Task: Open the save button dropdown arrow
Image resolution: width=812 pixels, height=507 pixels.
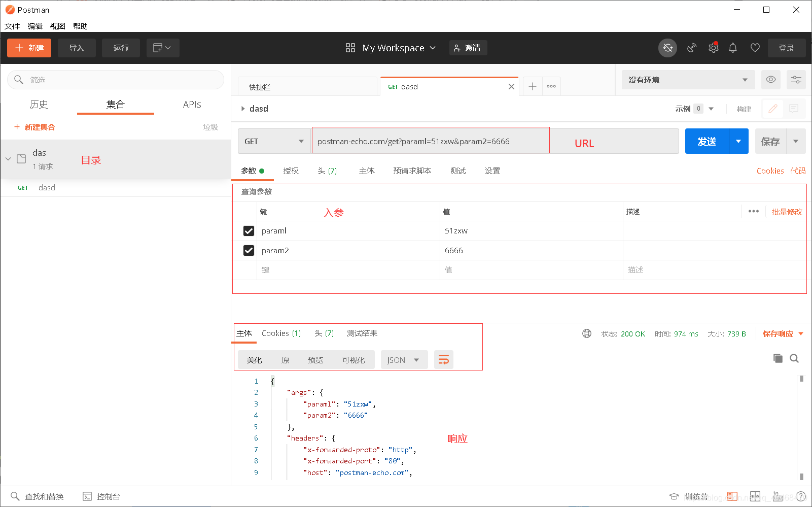Action: 796,141
